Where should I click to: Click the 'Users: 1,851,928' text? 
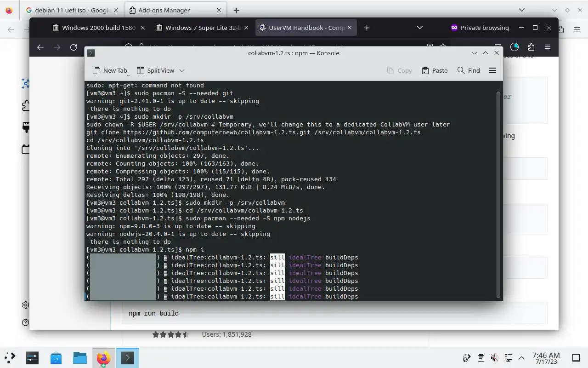tap(227, 334)
